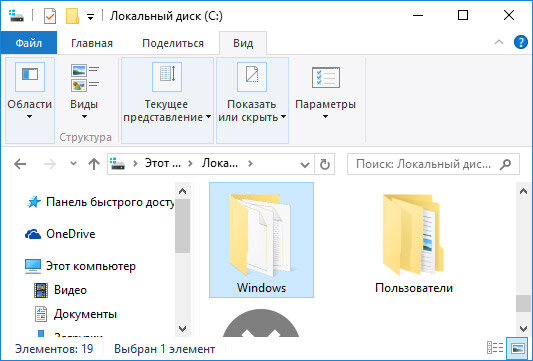Click 'Выбран 1 элемент' status text
The image size is (533, 361).
(165, 349)
